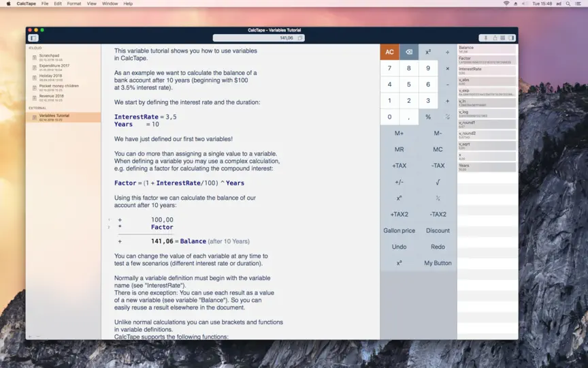Tap digit 3 on keypad
This screenshot has width=588, height=368.
pyautogui.click(x=428, y=101)
